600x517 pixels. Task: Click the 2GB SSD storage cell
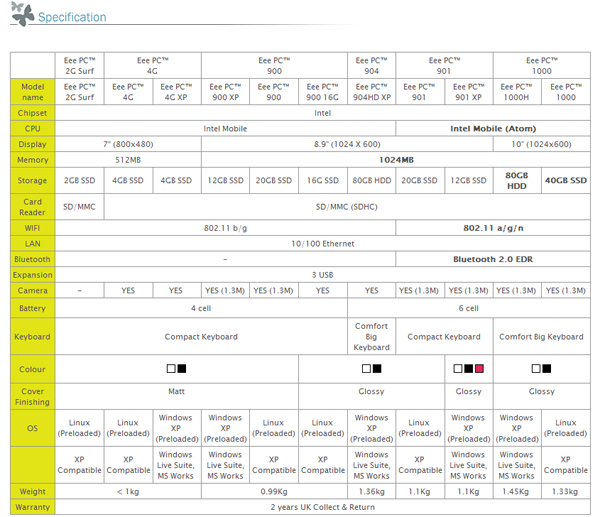click(80, 180)
